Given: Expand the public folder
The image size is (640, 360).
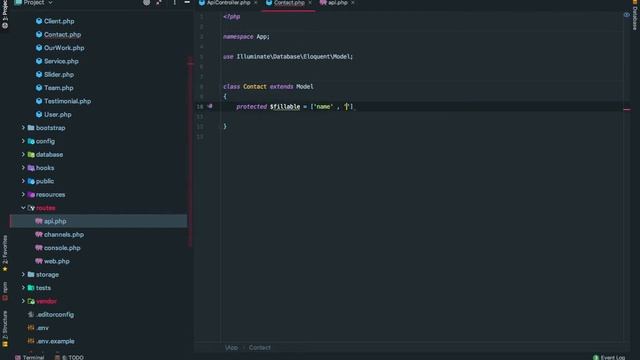Looking at the screenshot, I should click(x=23, y=181).
